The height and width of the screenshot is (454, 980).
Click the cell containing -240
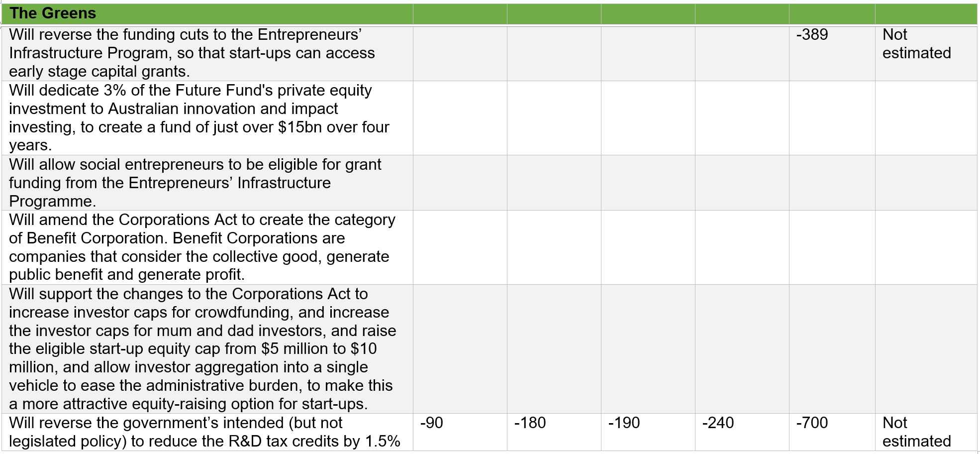718,423
